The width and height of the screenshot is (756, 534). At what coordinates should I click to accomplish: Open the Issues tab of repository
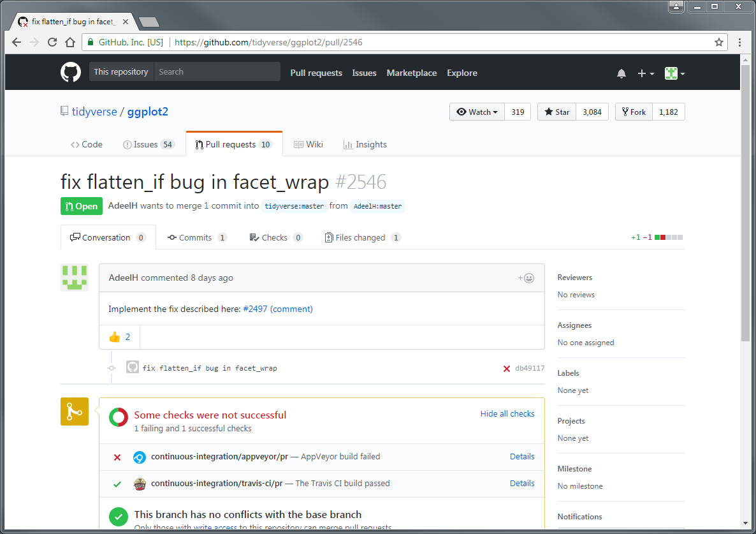tap(148, 145)
